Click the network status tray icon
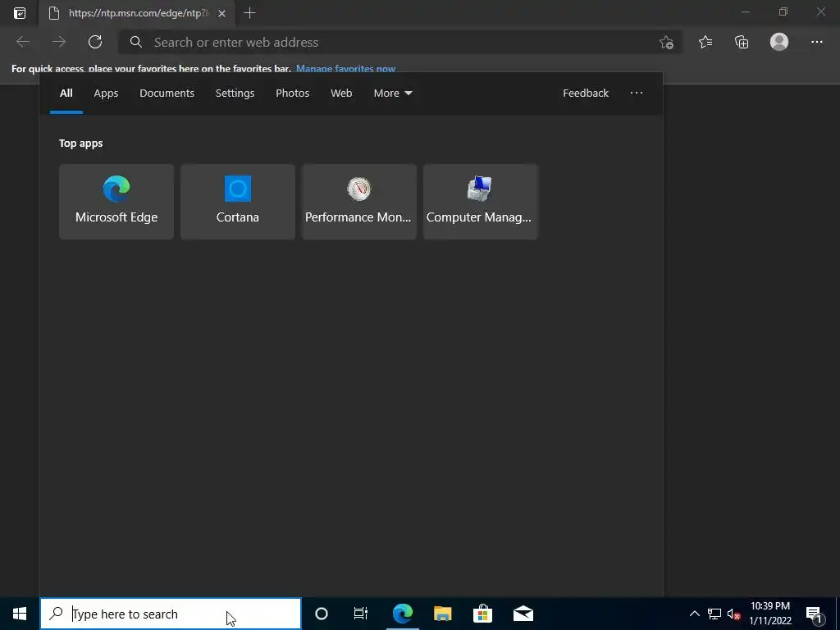The width and height of the screenshot is (840, 630). [x=714, y=614]
